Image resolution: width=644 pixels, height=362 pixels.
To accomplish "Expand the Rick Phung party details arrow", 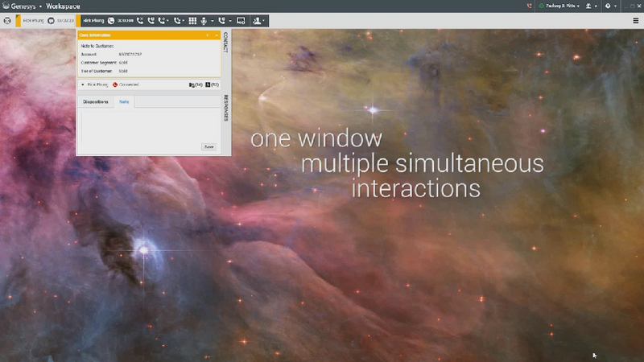I will pos(82,84).
